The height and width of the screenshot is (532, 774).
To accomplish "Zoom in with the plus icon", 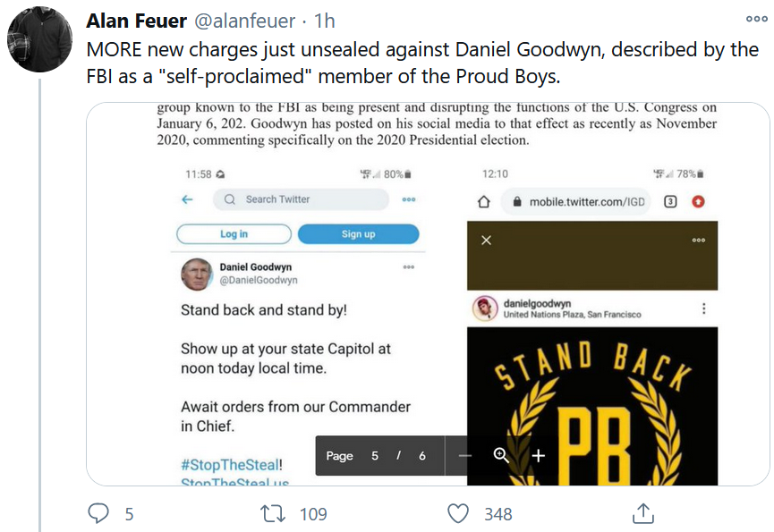I will click(538, 456).
